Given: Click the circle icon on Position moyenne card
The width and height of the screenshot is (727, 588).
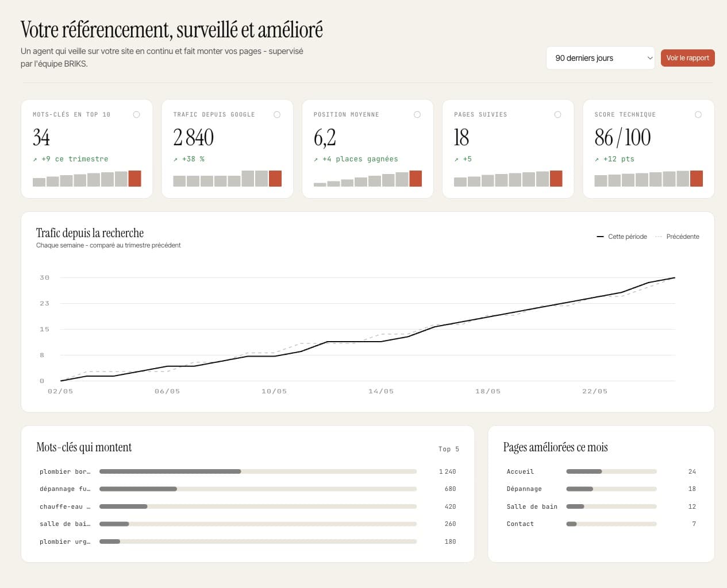Looking at the screenshot, I should pyautogui.click(x=417, y=115).
